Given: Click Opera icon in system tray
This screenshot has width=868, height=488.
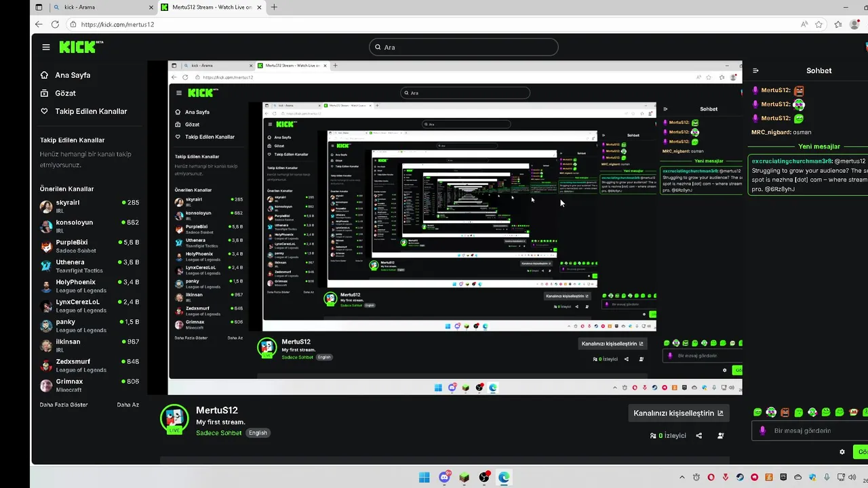Looking at the screenshot, I should (711, 477).
